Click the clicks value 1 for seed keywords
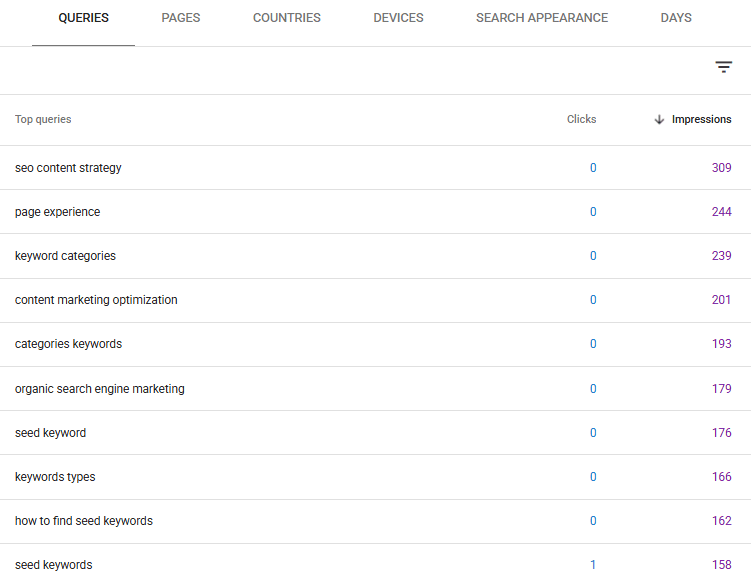Screen dimensions: 751x583 click(593, 565)
